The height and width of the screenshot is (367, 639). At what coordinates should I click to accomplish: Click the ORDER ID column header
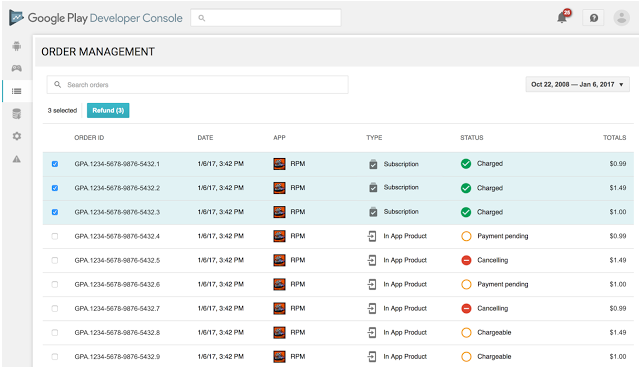[x=89, y=138]
